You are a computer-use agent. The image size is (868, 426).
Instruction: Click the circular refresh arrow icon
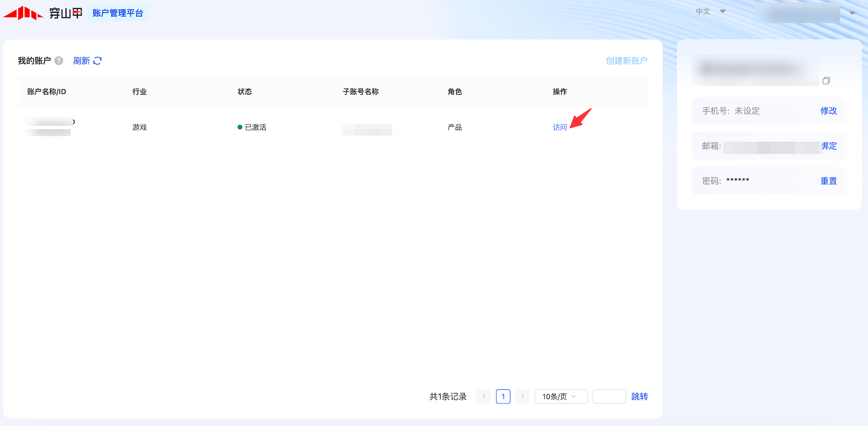pyautogui.click(x=98, y=61)
